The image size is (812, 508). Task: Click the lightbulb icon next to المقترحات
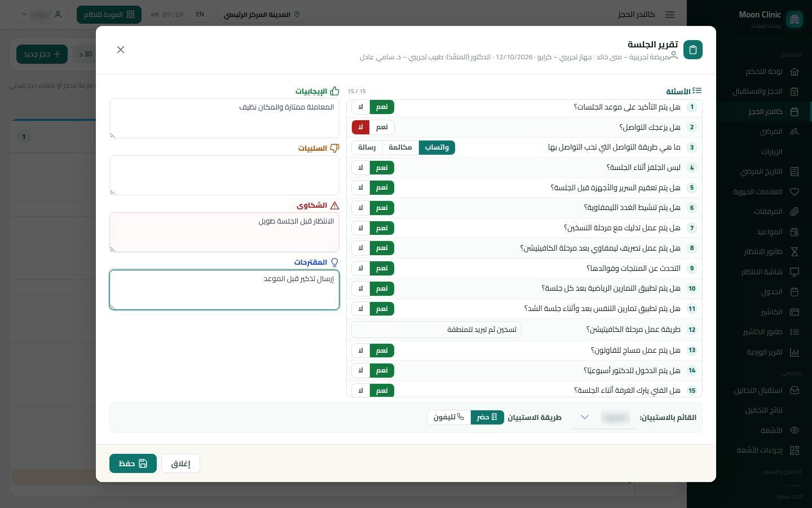335,262
